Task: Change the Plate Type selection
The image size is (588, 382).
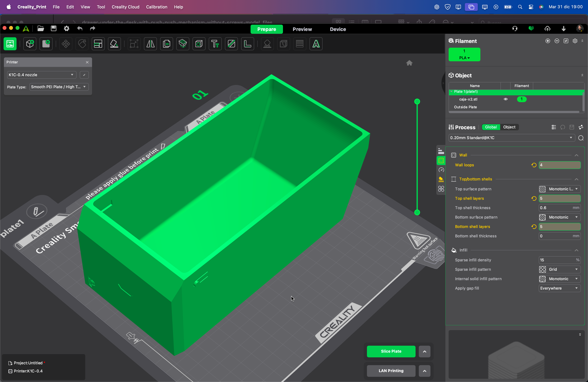Action: (x=59, y=87)
